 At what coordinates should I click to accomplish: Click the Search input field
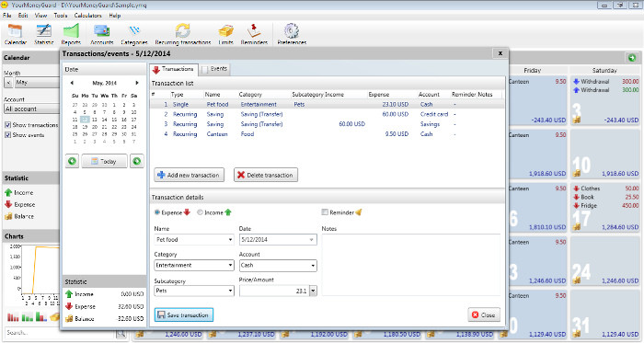click(x=60, y=333)
